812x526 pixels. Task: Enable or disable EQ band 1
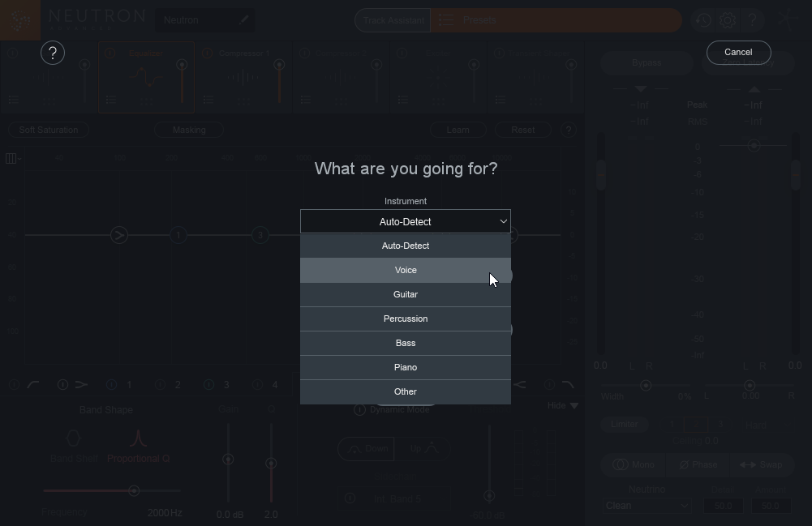111,384
